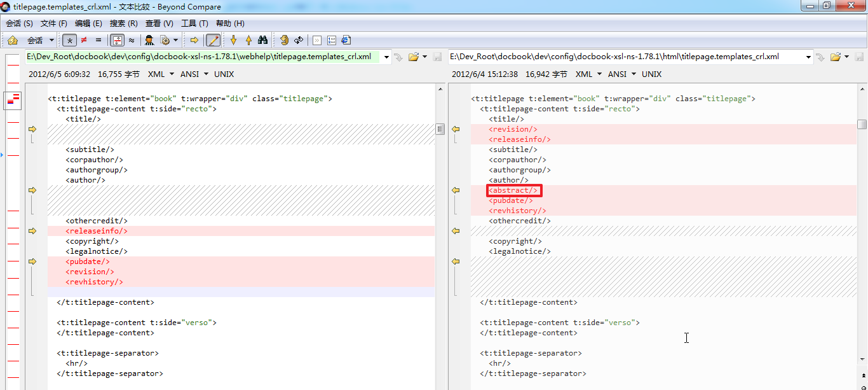Screen dimensions: 868x390
Task: Open right pane ANSI encoding dropdown
Action: [x=622, y=74]
